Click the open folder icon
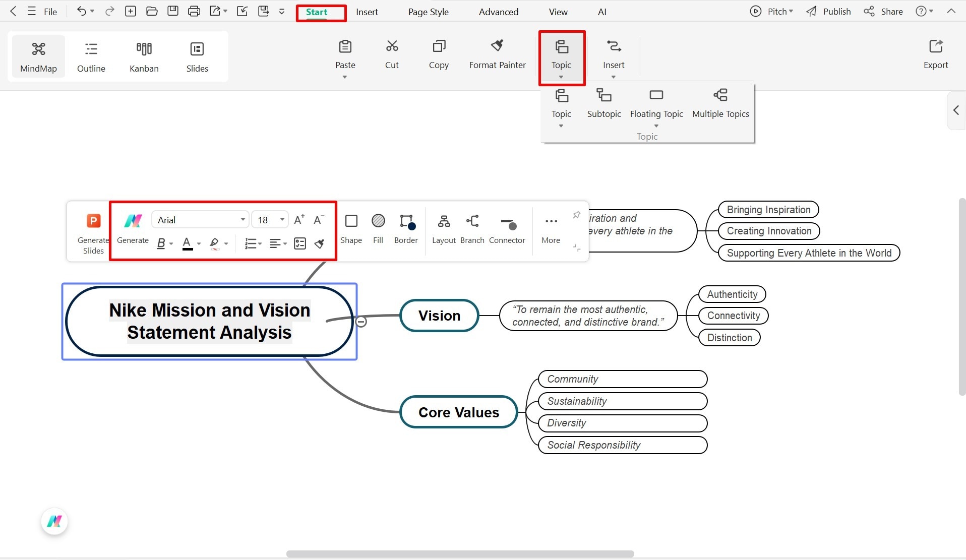This screenshot has height=560, width=966. point(152,11)
